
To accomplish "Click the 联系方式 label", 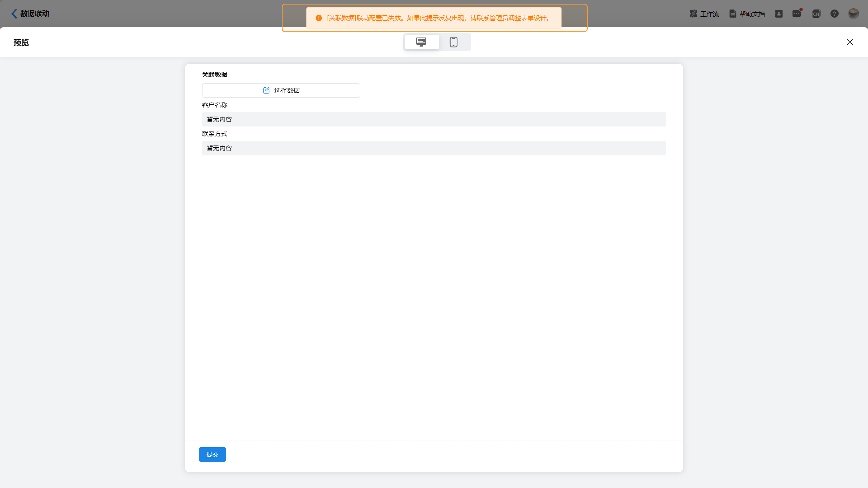I will [x=215, y=134].
